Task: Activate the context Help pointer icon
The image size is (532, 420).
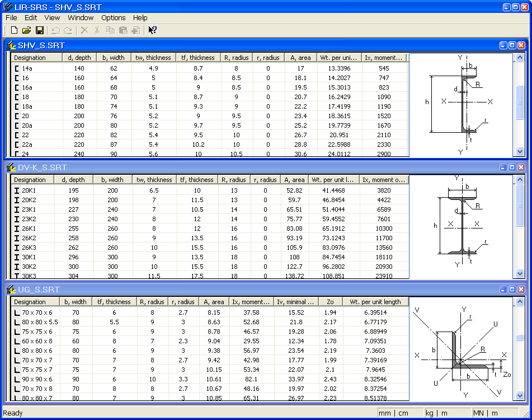Action: (152, 30)
